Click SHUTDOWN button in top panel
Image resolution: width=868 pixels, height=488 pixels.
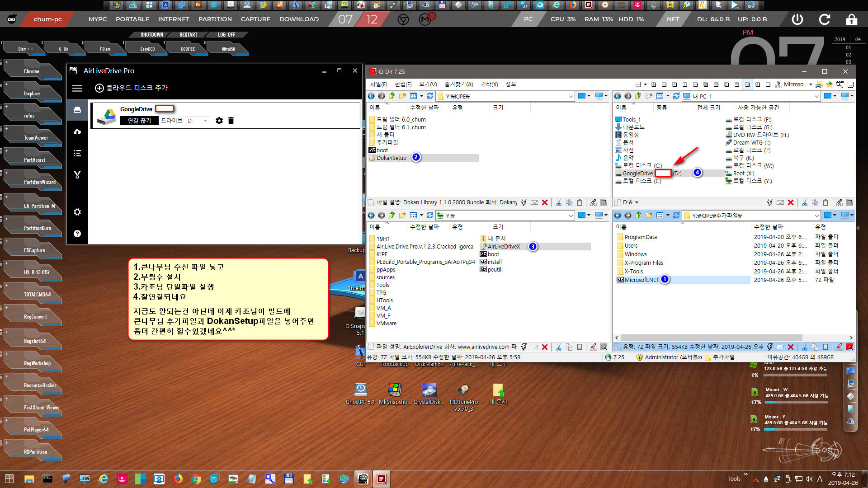click(152, 35)
